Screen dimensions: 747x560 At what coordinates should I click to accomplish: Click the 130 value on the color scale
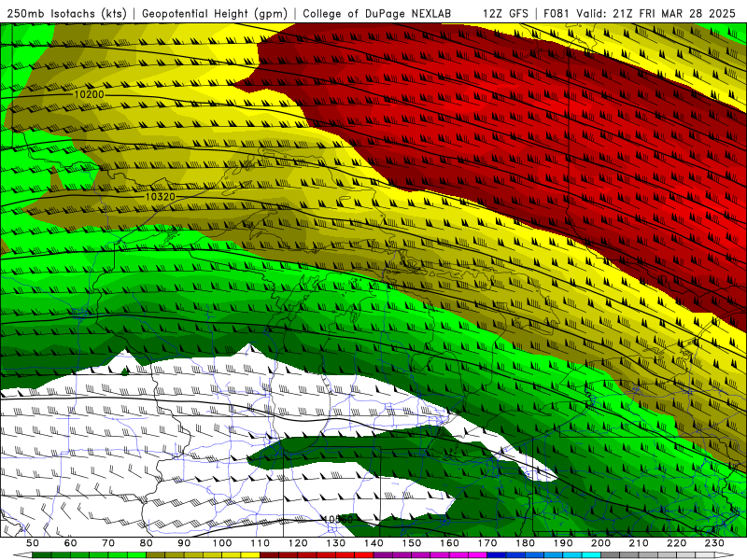pyautogui.click(x=336, y=543)
